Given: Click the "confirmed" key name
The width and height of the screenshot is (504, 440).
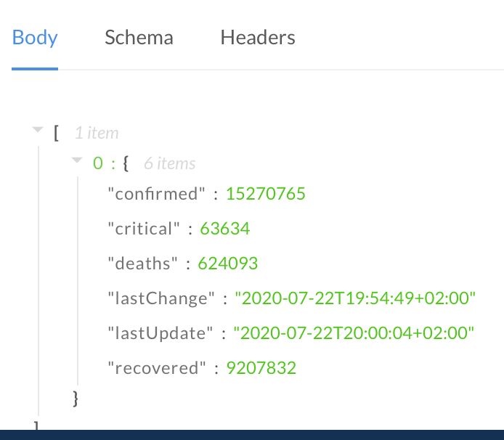Looking at the screenshot, I should tap(156, 194).
